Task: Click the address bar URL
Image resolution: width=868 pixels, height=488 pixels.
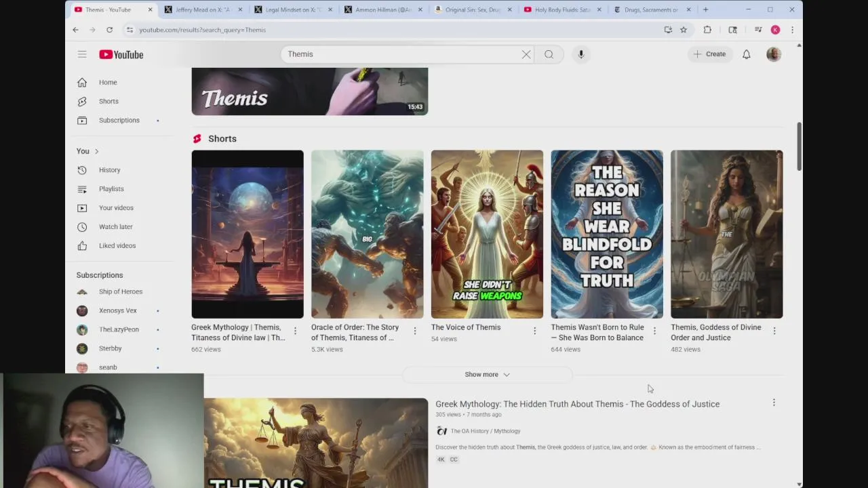Action: click(x=202, y=30)
